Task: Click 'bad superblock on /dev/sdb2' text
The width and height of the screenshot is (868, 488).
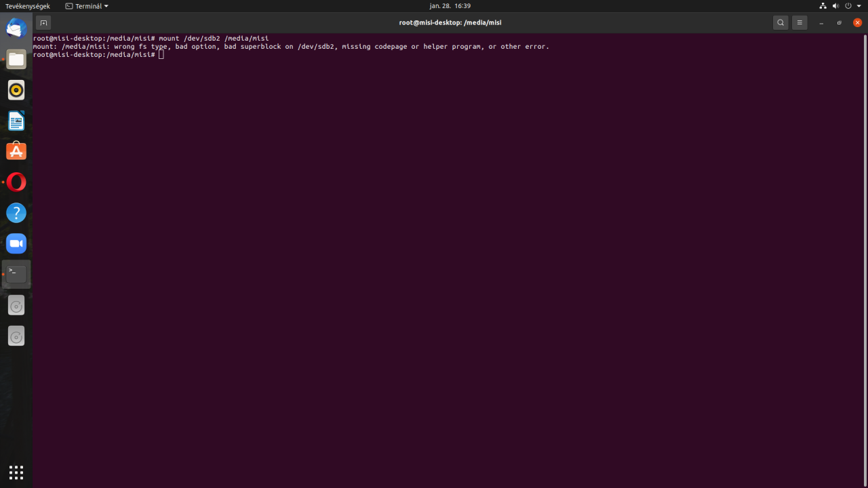Action: [x=279, y=47]
